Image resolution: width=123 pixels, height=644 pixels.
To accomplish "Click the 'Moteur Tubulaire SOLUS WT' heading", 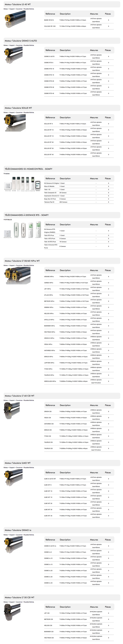I will [x=18, y=108].
